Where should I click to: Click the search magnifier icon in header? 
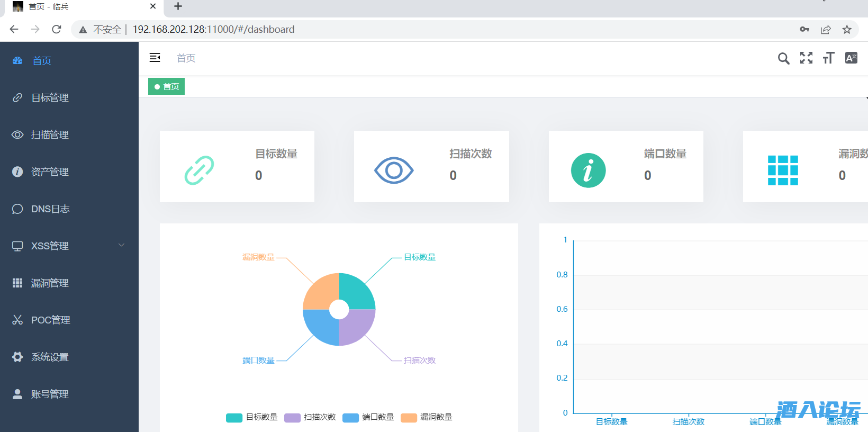click(783, 58)
